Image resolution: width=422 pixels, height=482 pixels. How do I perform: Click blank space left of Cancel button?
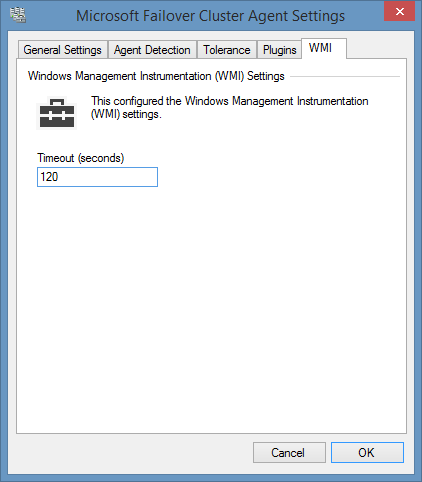coord(133,452)
